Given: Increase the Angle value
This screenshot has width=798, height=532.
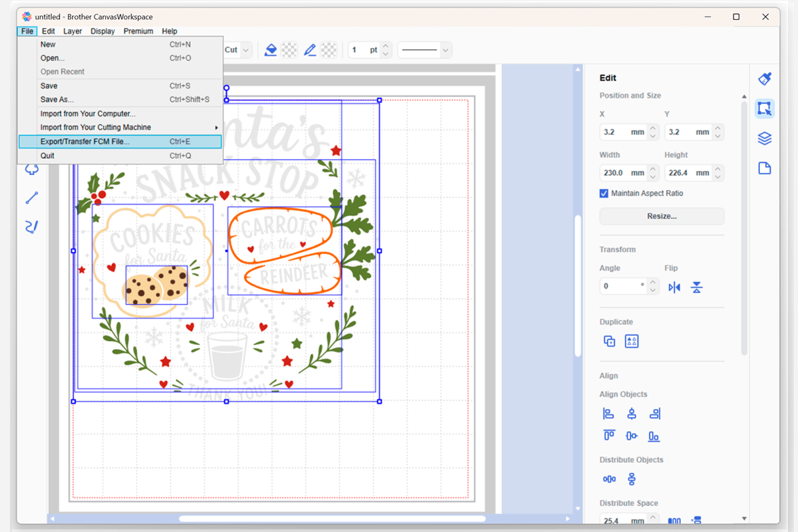Looking at the screenshot, I should 653,283.
